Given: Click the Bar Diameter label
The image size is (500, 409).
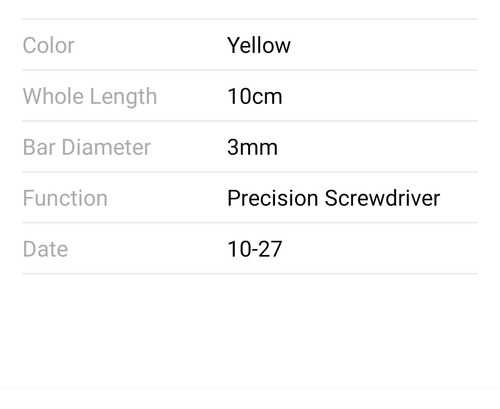Looking at the screenshot, I should click(87, 147).
